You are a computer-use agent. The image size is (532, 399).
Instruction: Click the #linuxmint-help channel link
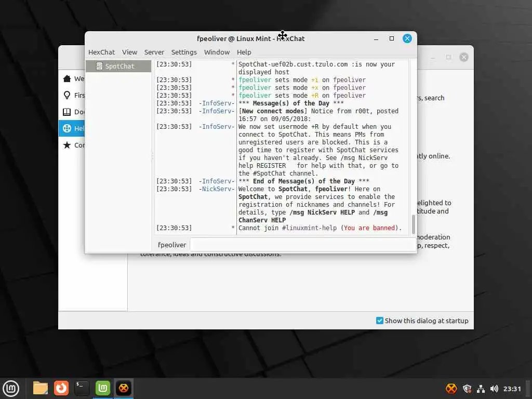point(309,228)
